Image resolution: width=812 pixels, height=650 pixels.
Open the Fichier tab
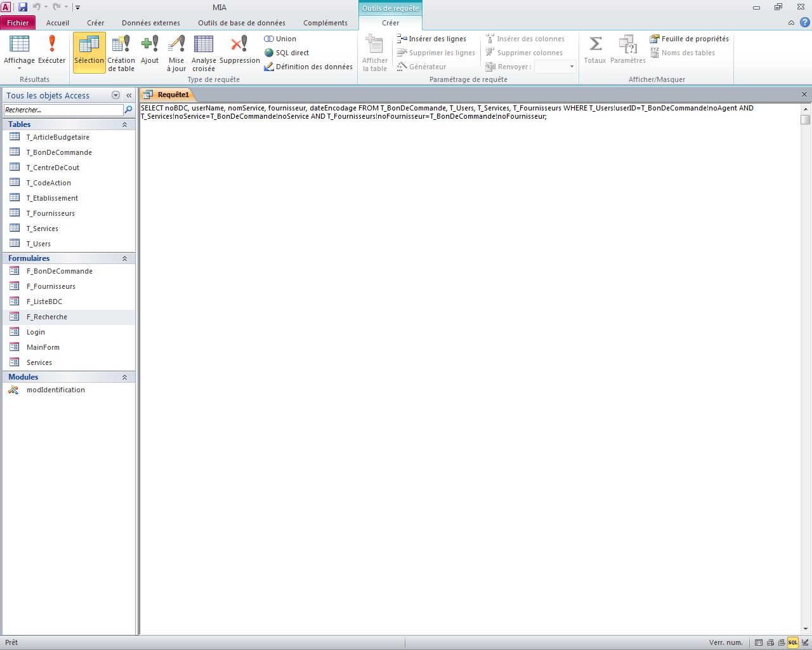pos(18,22)
